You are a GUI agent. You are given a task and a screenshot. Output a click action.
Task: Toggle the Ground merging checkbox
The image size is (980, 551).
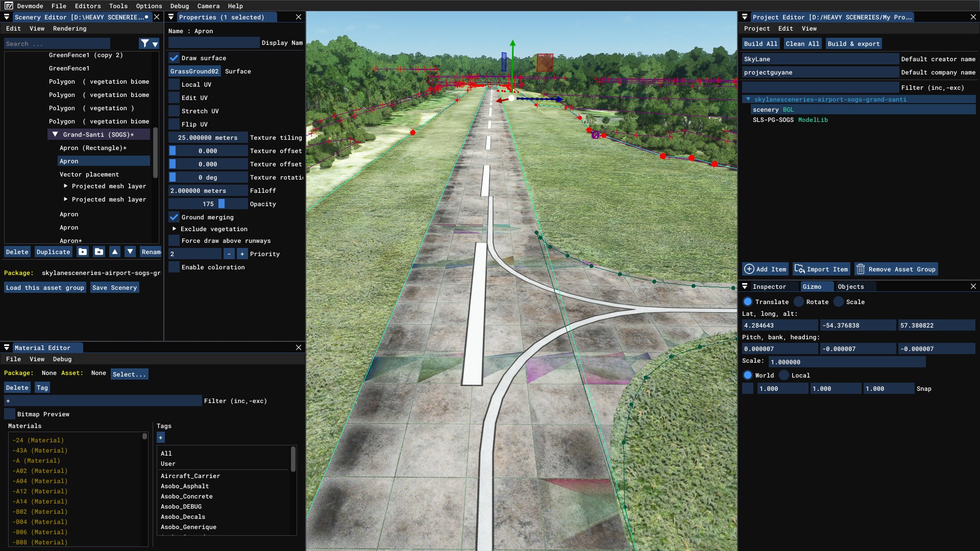coord(174,217)
